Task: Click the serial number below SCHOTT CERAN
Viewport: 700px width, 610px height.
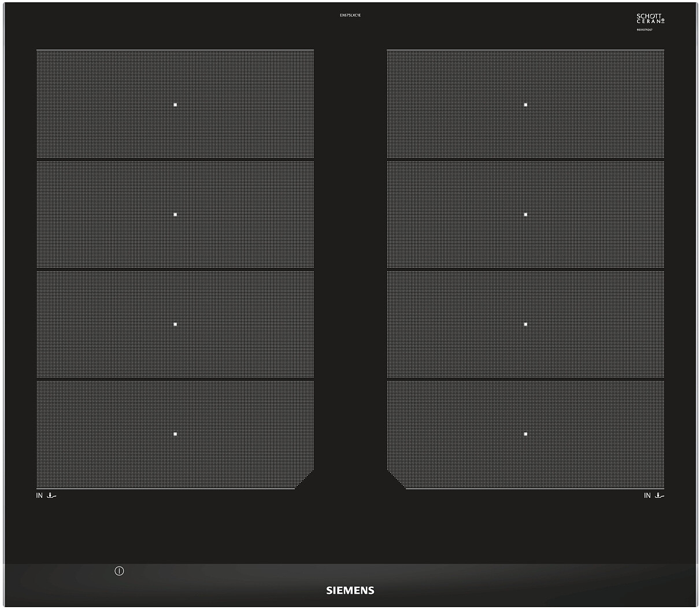Action: click(645, 29)
